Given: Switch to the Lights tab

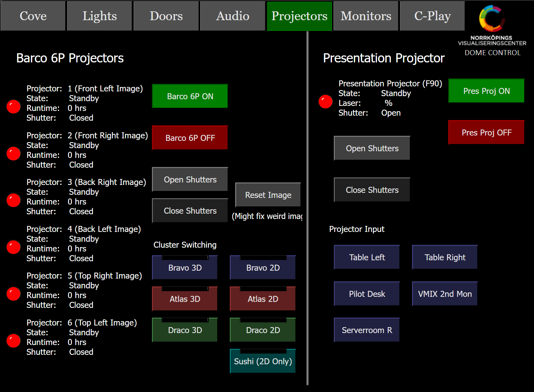Looking at the screenshot, I should 100,16.
